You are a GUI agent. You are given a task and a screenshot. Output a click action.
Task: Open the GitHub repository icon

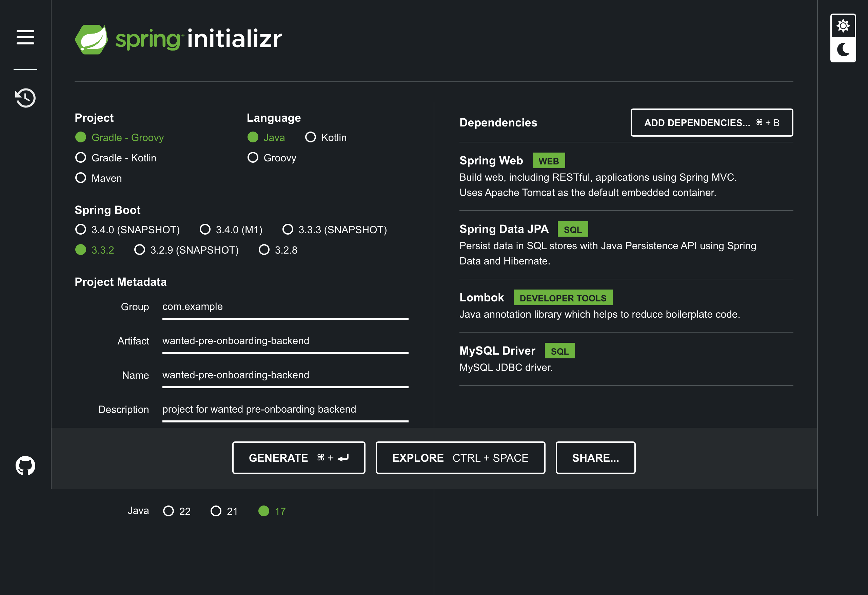pos(25,465)
